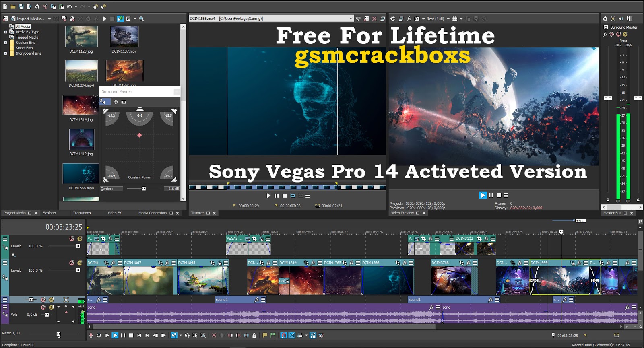
Task: Play from the Video Preview window
Action: tap(483, 195)
